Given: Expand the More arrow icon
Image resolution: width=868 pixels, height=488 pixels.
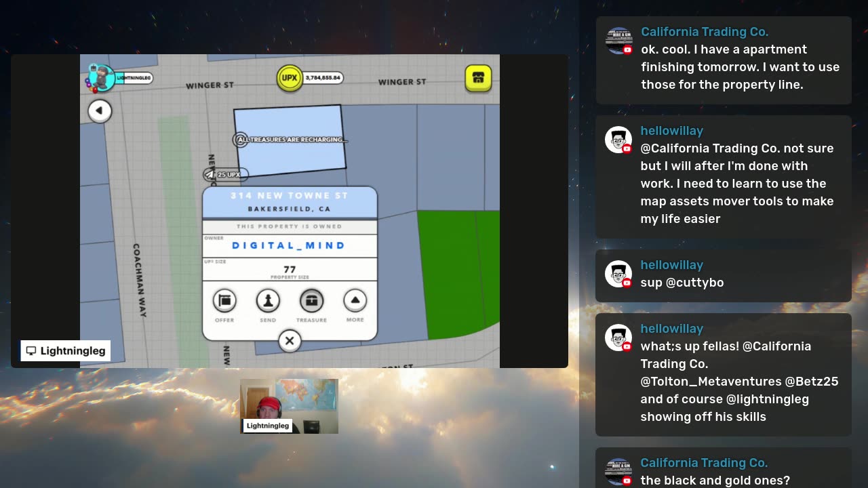Looking at the screenshot, I should (x=355, y=300).
